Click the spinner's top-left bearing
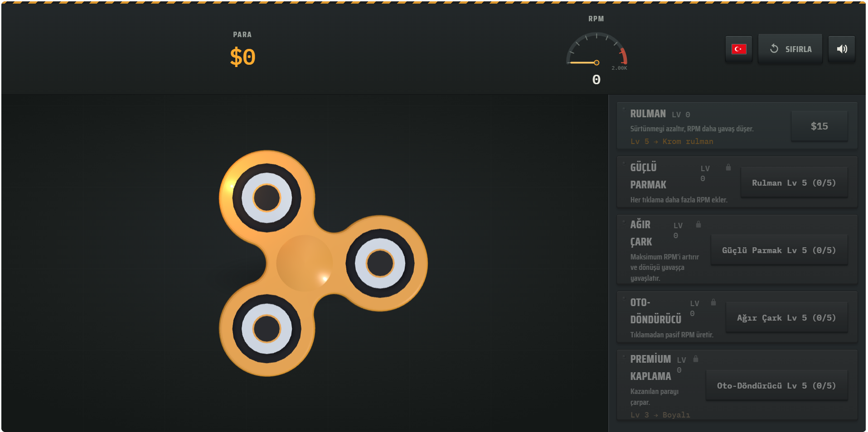868x432 pixels. coord(267,198)
